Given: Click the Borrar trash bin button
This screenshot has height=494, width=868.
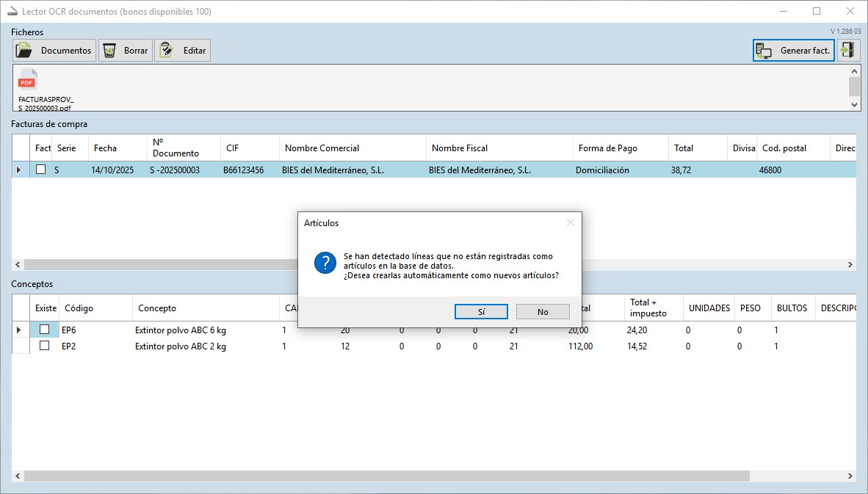Looking at the screenshot, I should [x=126, y=51].
